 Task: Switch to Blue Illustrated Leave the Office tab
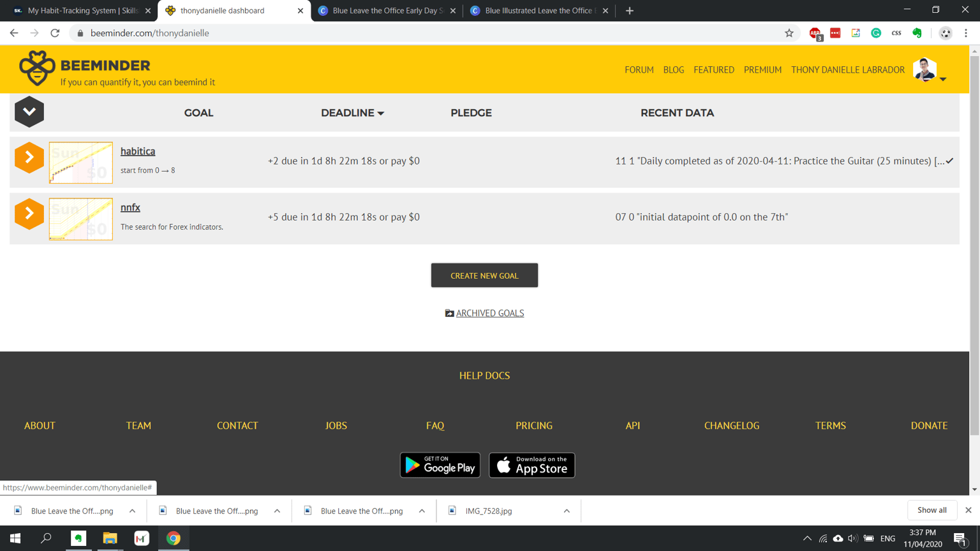tap(539, 11)
